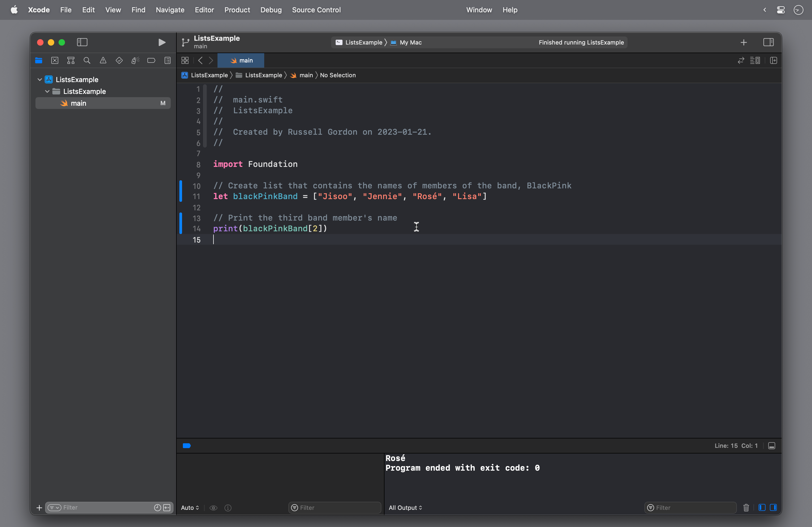Viewport: 812px width, 527px height.
Task: Clear the console with the trash icon
Action: click(746, 508)
